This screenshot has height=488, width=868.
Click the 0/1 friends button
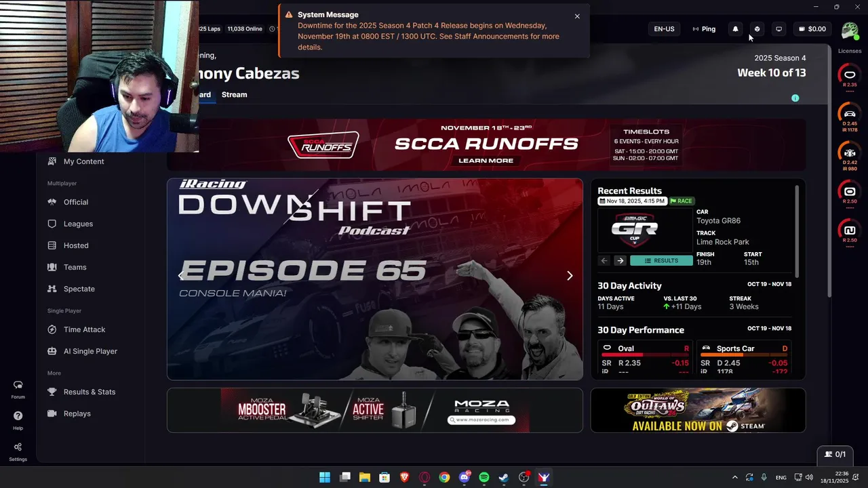(835, 454)
